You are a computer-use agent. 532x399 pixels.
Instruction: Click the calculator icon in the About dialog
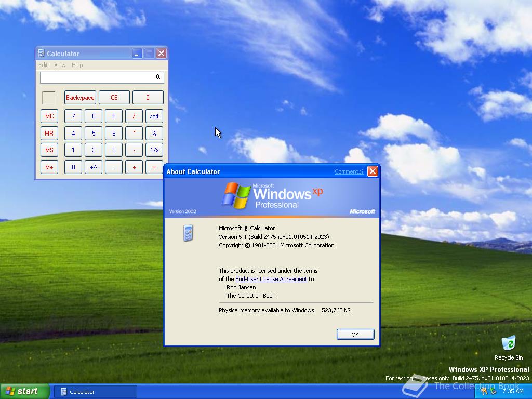tap(188, 233)
